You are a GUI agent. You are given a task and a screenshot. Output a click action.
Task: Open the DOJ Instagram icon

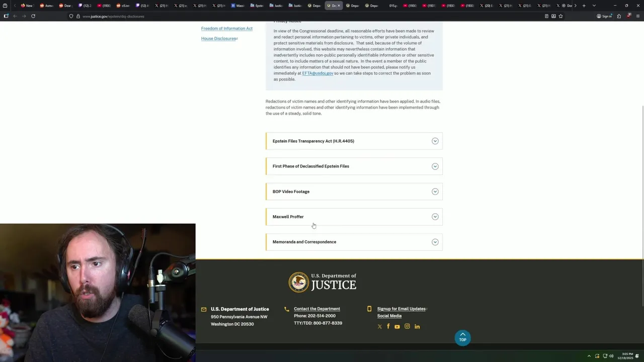click(x=407, y=326)
